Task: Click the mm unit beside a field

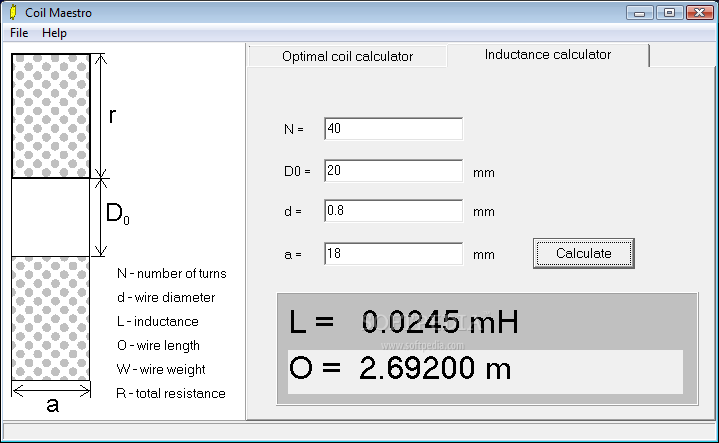Action: (x=484, y=255)
